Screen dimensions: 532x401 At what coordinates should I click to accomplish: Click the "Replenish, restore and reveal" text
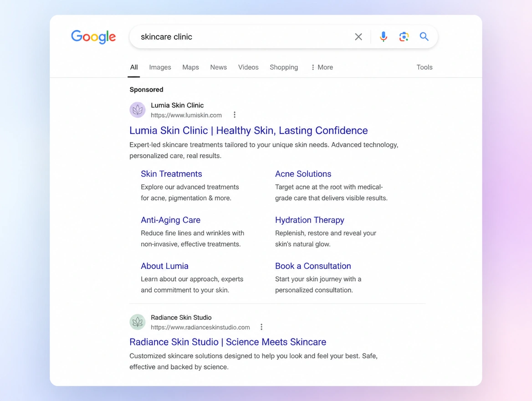pyautogui.click(x=326, y=239)
